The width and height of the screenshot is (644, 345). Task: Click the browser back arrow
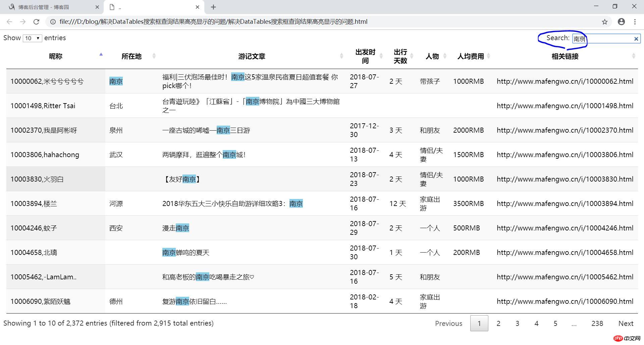pos(9,22)
